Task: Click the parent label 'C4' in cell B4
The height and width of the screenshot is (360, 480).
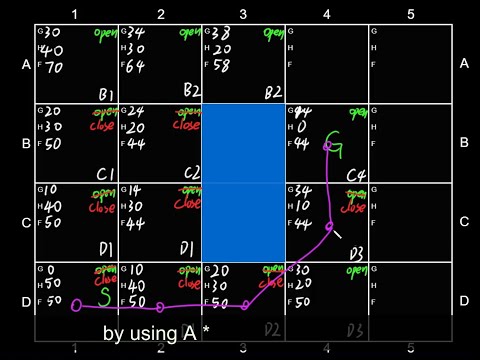Action: pos(356,175)
